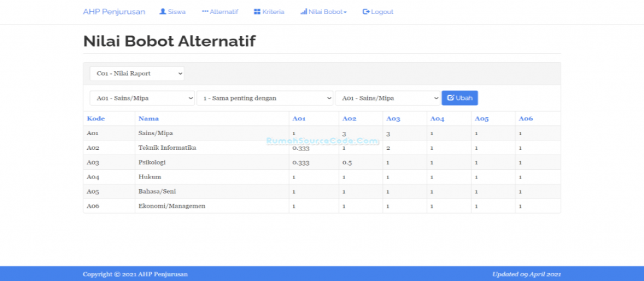This screenshot has height=281, width=644.
Task: Click the Nilai Bobot Alternatif page heading
Action: (x=169, y=41)
